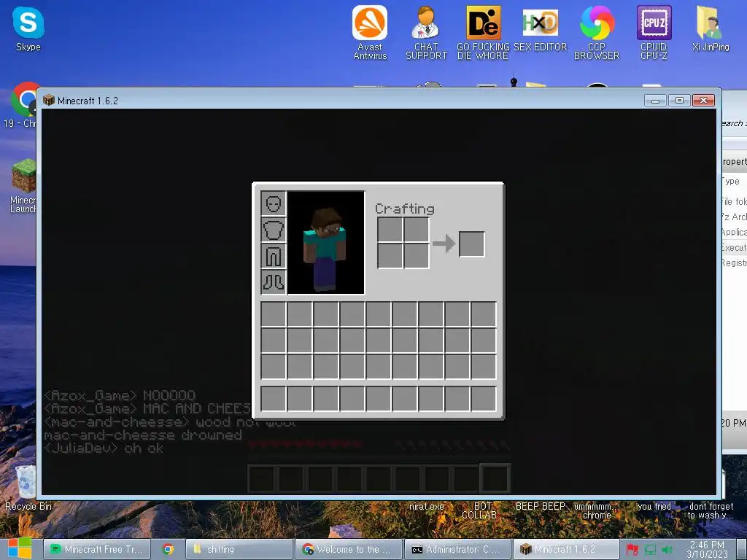Open Chrome desktop shortcut behind Minecraft
The height and width of the screenshot is (560, 747).
click(22, 105)
